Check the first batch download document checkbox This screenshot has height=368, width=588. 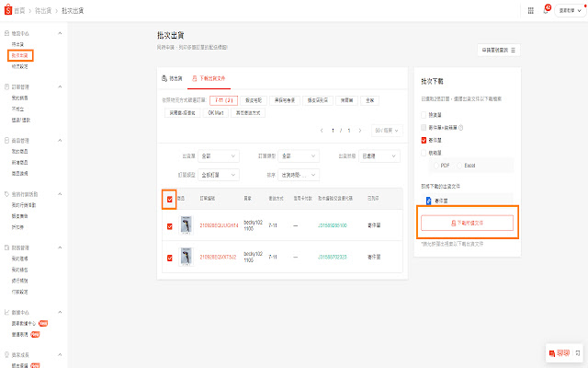(x=424, y=115)
